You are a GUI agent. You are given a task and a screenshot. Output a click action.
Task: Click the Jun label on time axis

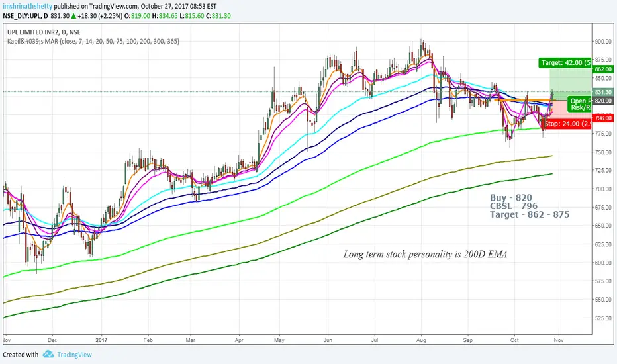click(328, 340)
